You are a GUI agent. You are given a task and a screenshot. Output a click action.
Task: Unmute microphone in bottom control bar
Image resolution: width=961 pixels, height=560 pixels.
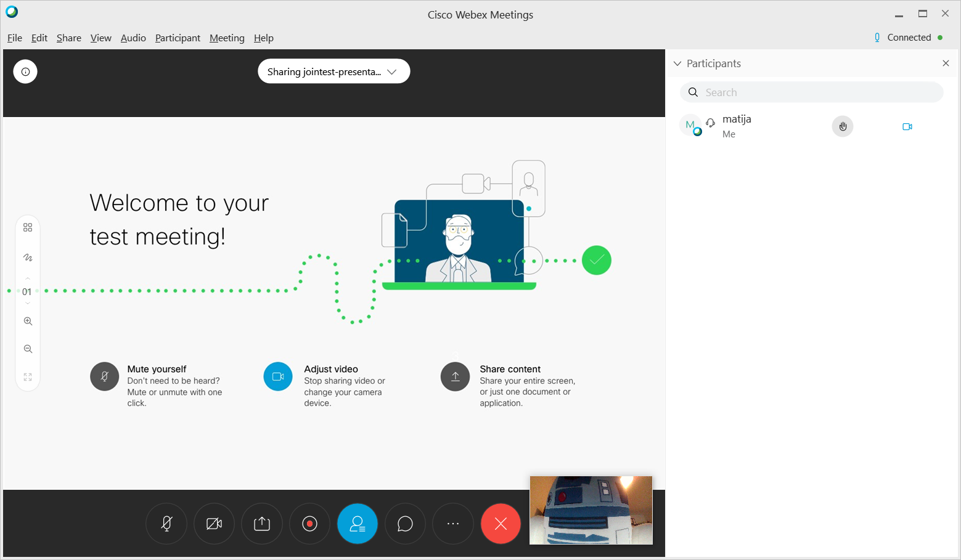pyautogui.click(x=166, y=524)
